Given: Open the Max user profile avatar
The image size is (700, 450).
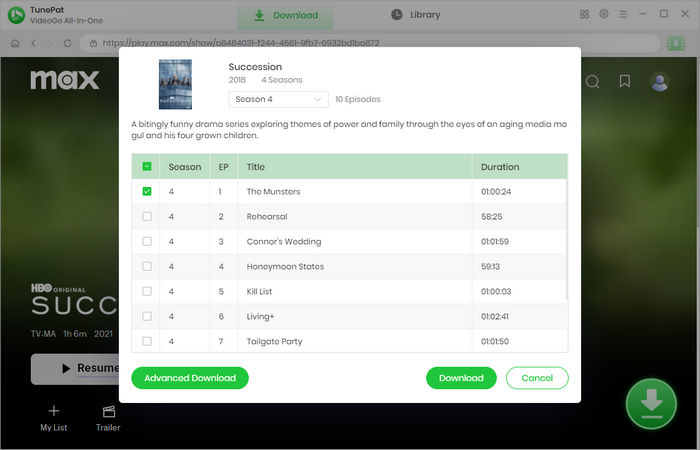Looking at the screenshot, I should point(659,82).
